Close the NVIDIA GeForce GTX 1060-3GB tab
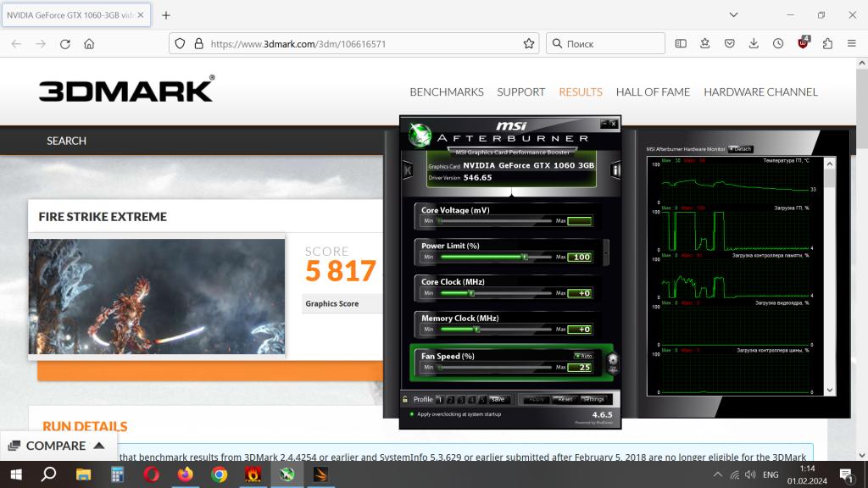868x488 pixels. point(141,15)
